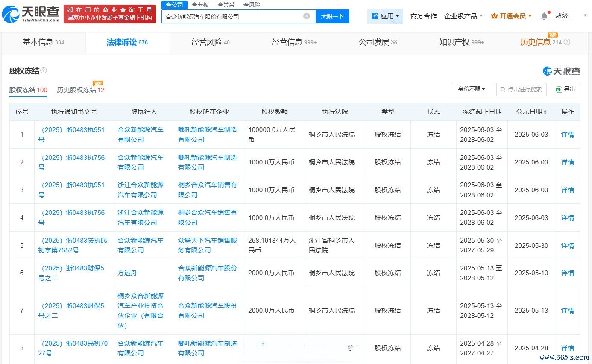Switch to 法律诉讼 tab

[x=127, y=42]
